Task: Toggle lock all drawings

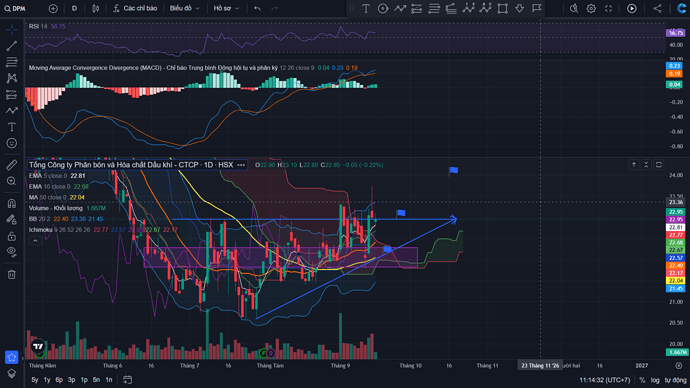Action: coord(12,236)
